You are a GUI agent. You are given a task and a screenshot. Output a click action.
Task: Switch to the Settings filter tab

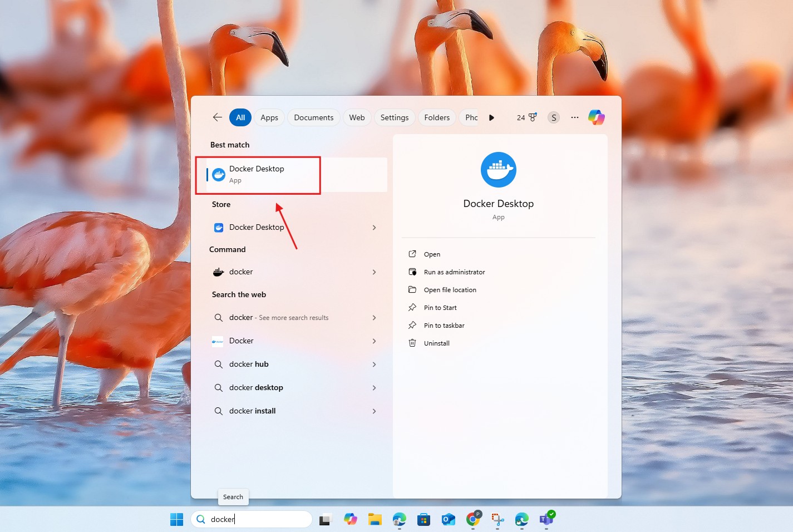tap(394, 117)
